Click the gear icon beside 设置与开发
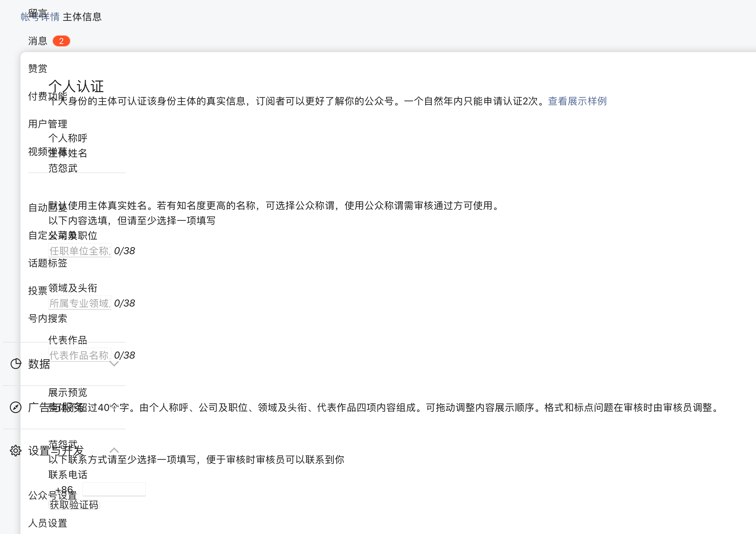 pyautogui.click(x=15, y=450)
